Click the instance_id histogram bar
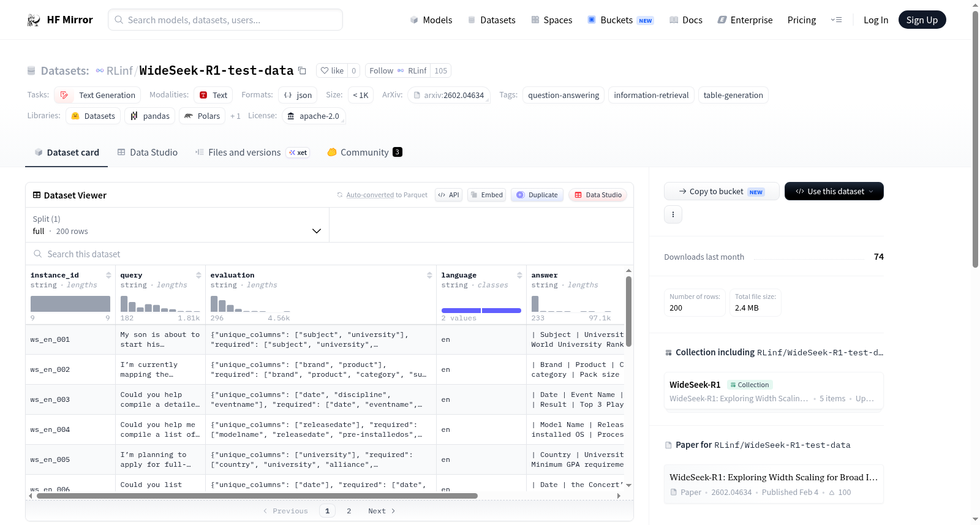980x525 pixels. 70,304
